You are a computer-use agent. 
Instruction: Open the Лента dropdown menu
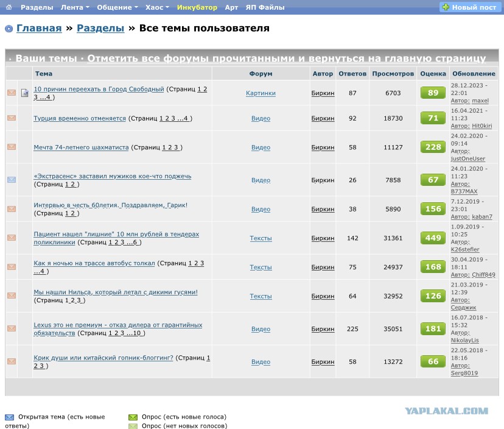click(x=75, y=7)
